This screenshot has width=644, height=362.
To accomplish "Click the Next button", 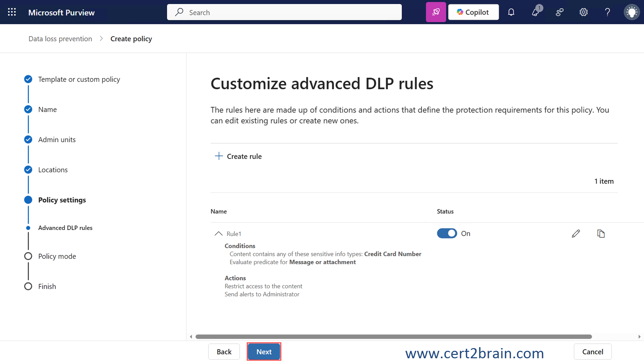I will [264, 352].
